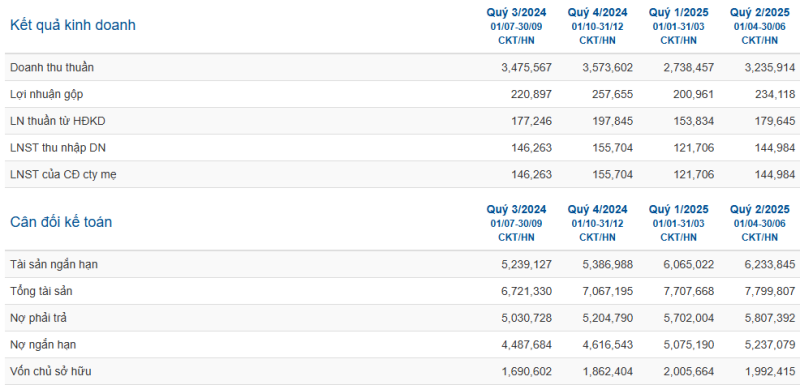Click total assets value 7,799,807
Screen dimensions: 800x385
click(x=769, y=291)
